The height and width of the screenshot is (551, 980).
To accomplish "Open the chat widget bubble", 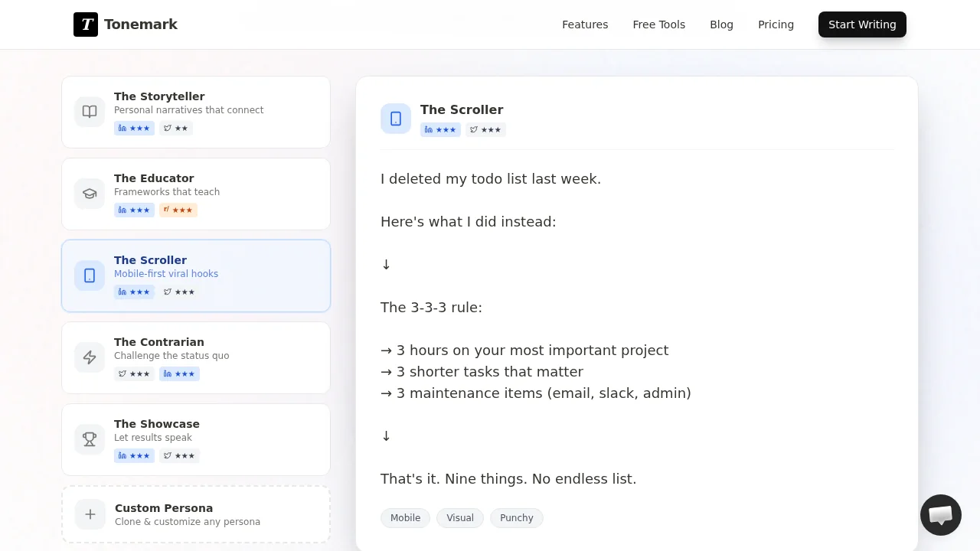I will point(940,515).
